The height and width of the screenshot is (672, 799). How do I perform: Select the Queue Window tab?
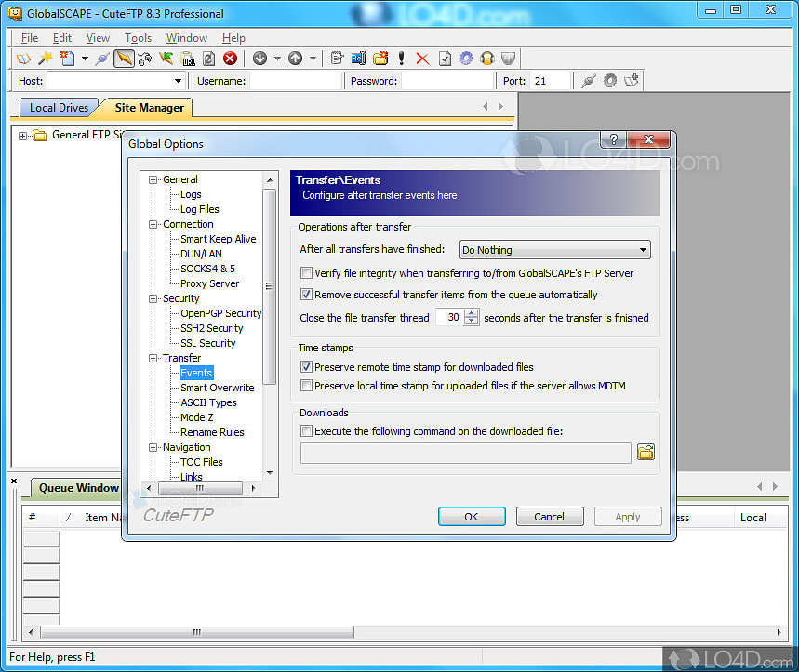point(78,488)
